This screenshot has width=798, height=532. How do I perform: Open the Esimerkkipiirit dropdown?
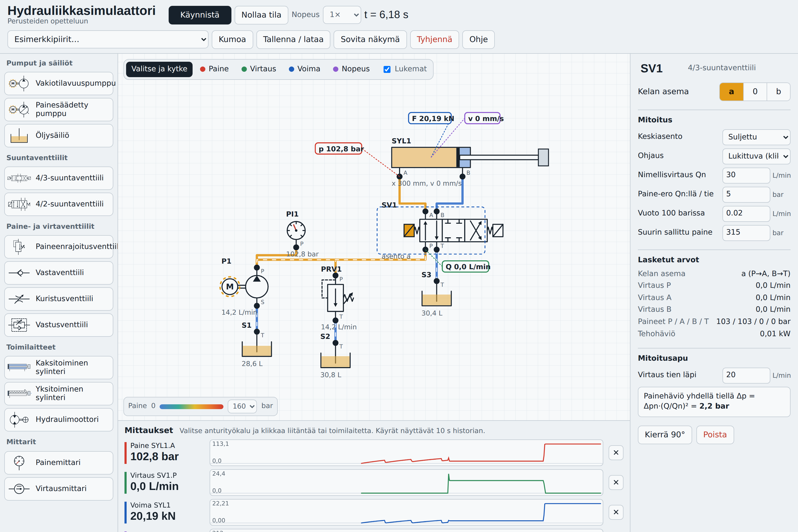(x=107, y=39)
